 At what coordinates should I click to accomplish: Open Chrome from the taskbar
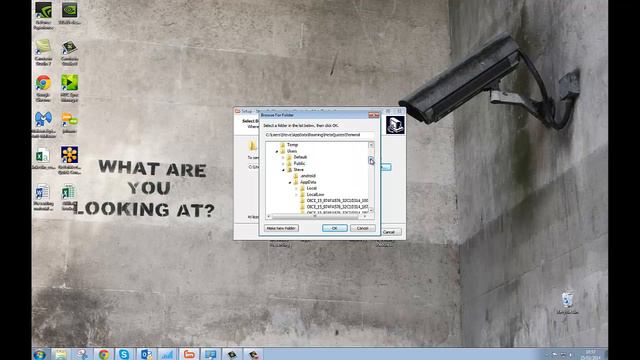pyautogui.click(x=104, y=354)
